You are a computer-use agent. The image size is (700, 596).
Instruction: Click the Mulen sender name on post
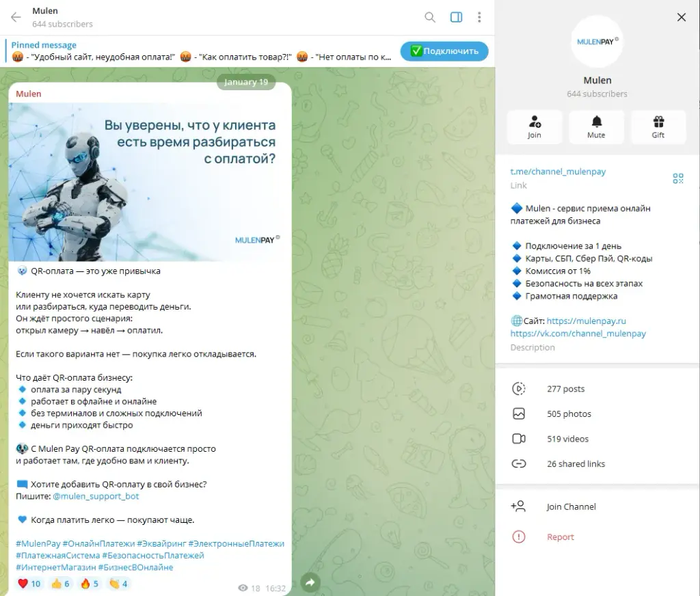click(x=29, y=94)
